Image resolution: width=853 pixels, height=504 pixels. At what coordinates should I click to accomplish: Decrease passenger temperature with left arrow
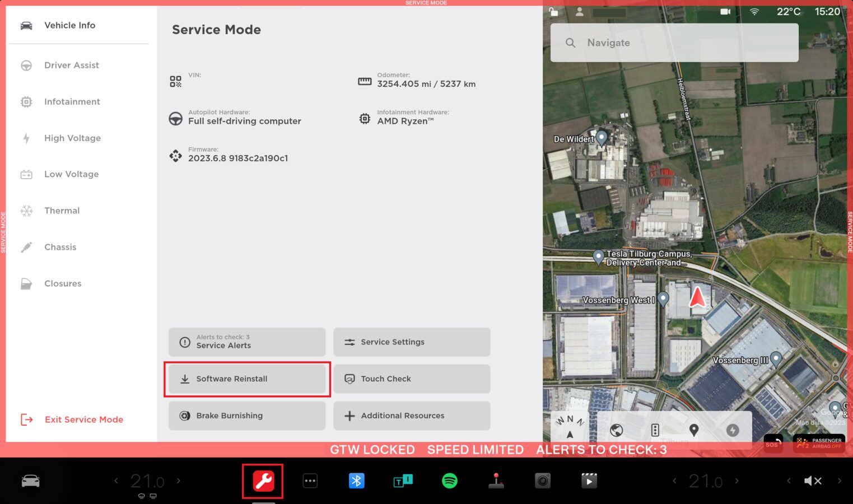pyautogui.click(x=674, y=480)
